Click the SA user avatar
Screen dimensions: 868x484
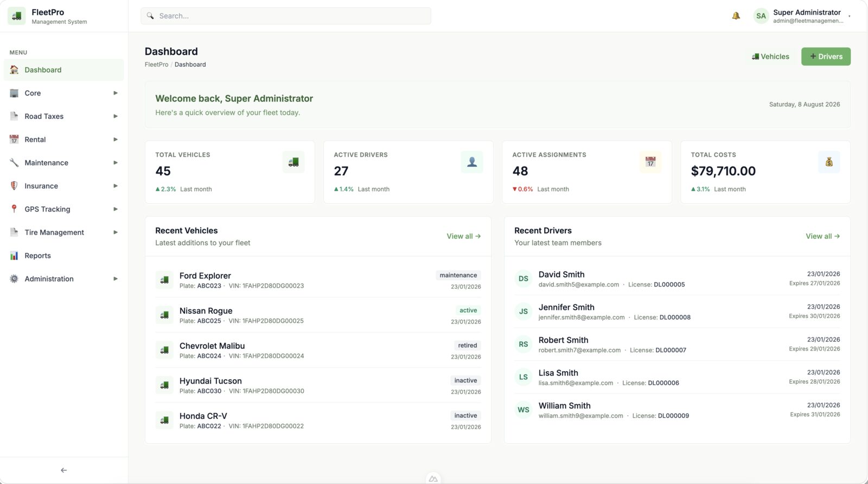tap(761, 16)
